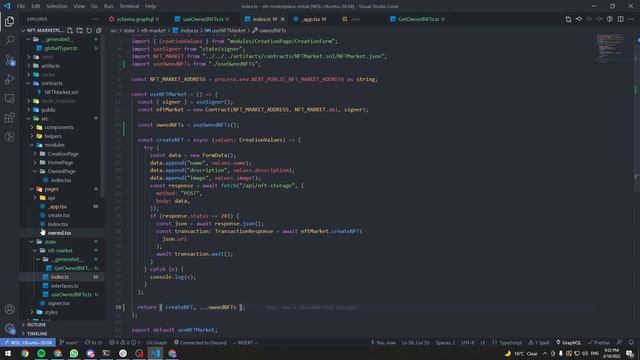Click New Folder icon in Explorer header
The width and height of the screenshot is (640, 360).
click(80, 30)
